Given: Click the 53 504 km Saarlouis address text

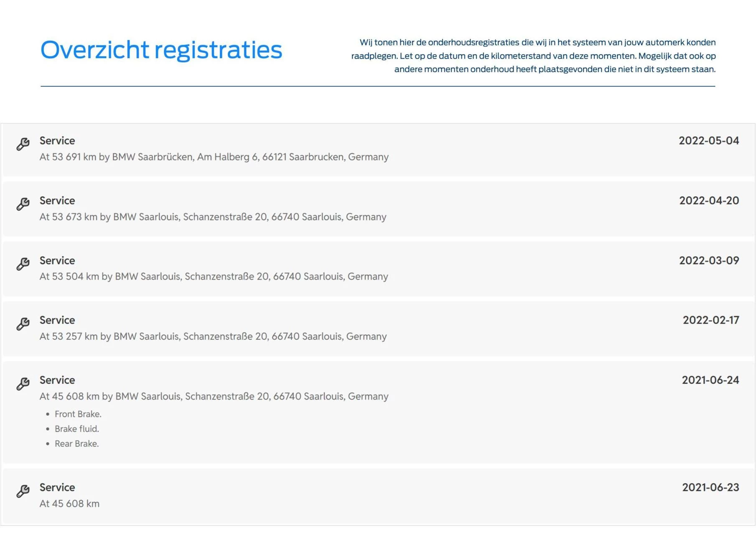Looking at the screenshot, I should [x=214, y=277].
